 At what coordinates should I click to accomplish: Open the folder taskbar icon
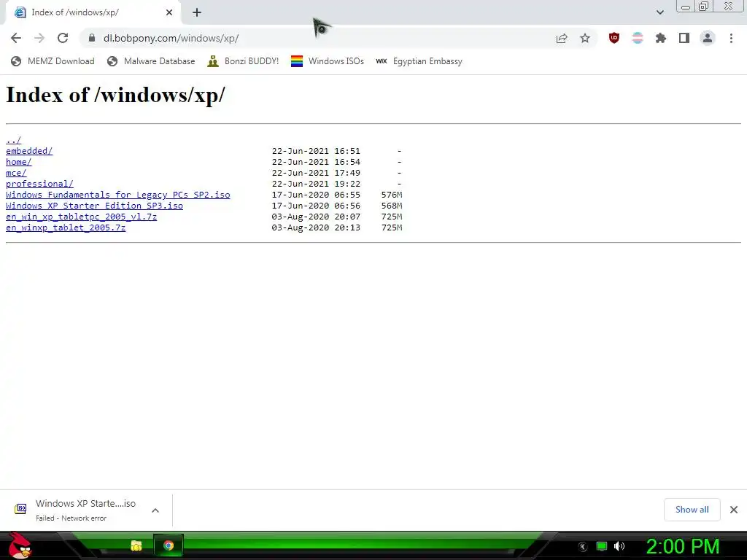136,545
